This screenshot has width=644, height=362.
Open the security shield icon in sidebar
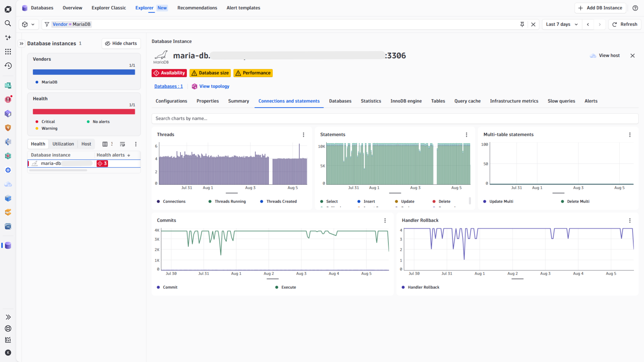pos(8,128)
